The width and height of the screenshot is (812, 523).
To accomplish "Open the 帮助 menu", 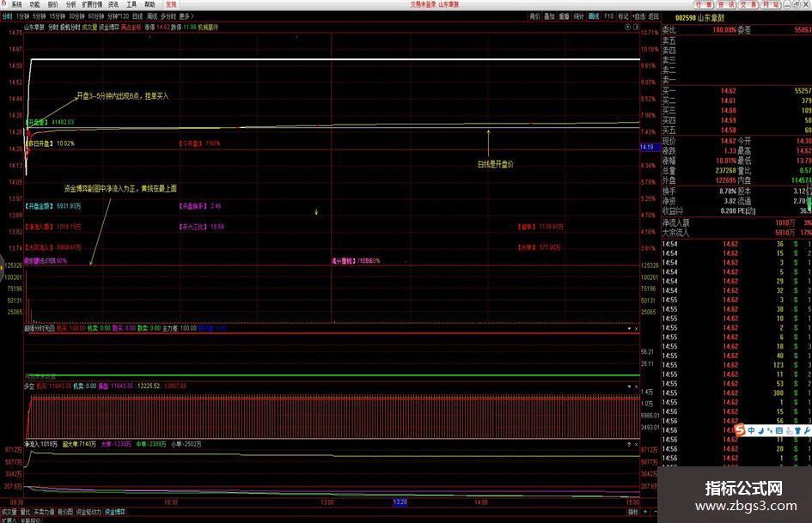I will coord(150,4).
